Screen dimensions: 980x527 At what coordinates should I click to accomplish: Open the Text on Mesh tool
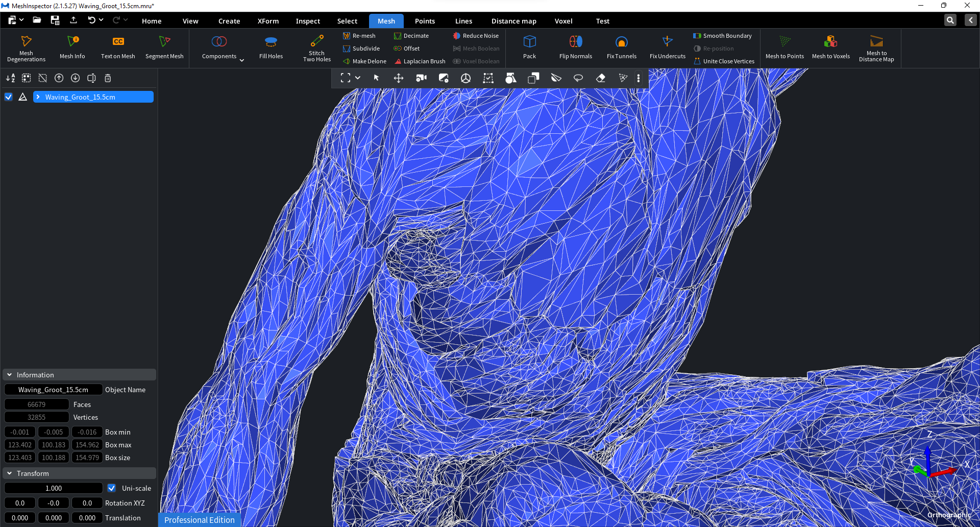tap(118, 48)
